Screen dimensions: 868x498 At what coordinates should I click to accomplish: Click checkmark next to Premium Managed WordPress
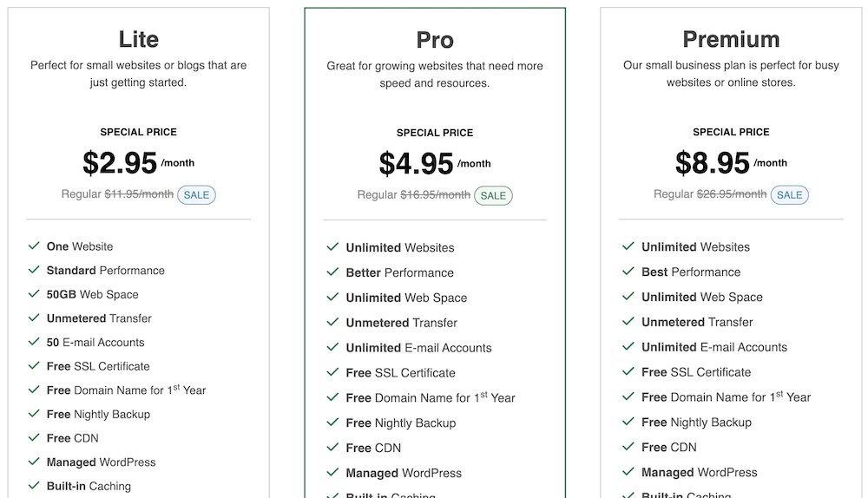tap(628, 472)
